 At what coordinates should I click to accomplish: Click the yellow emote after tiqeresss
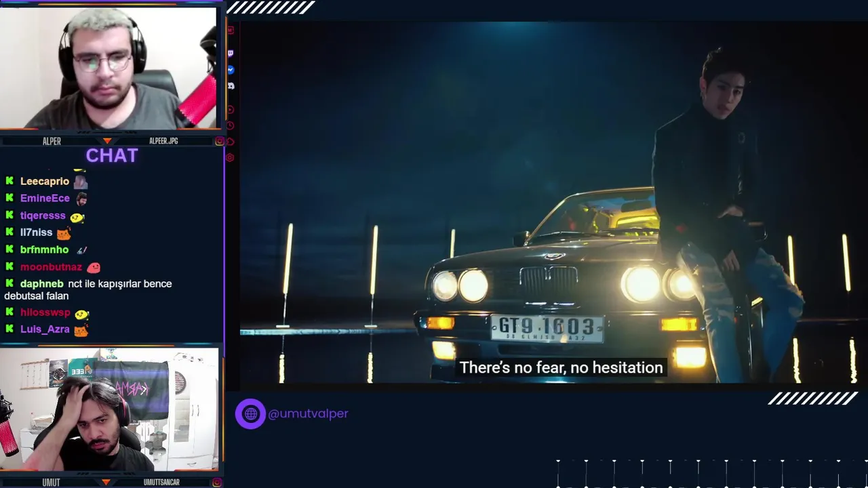(x=77, y=217)
